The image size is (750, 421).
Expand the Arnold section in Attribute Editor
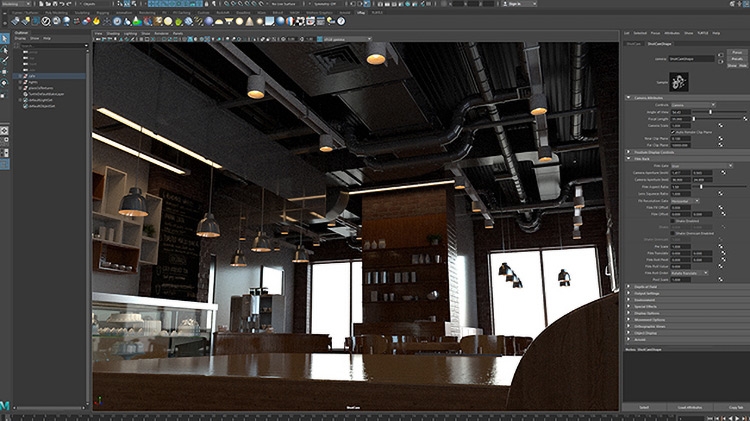coord(629,340)
